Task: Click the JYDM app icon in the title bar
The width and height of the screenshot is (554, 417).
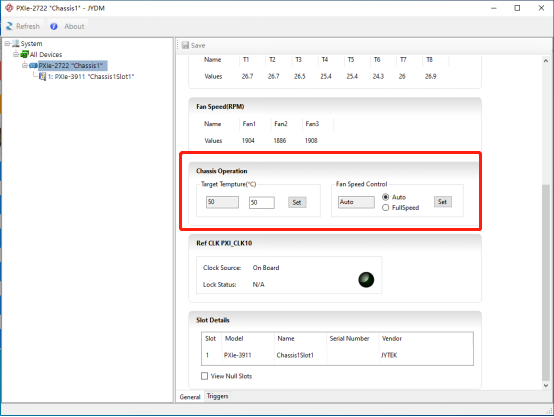Action: point(9,8)
